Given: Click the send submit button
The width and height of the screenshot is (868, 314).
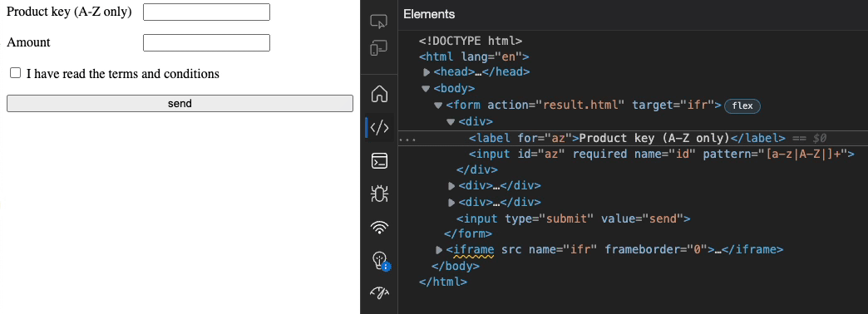Looking at the screenshot, I should (x=180, y=103).
